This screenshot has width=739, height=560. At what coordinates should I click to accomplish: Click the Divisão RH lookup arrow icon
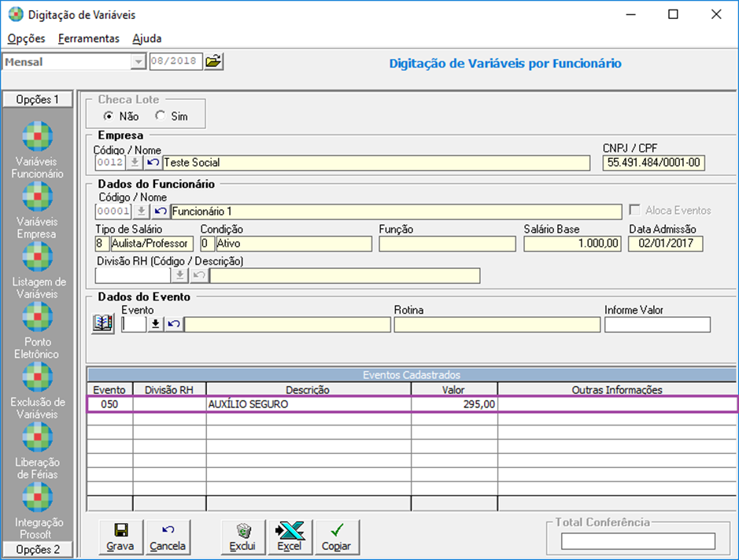pos(179,275)
